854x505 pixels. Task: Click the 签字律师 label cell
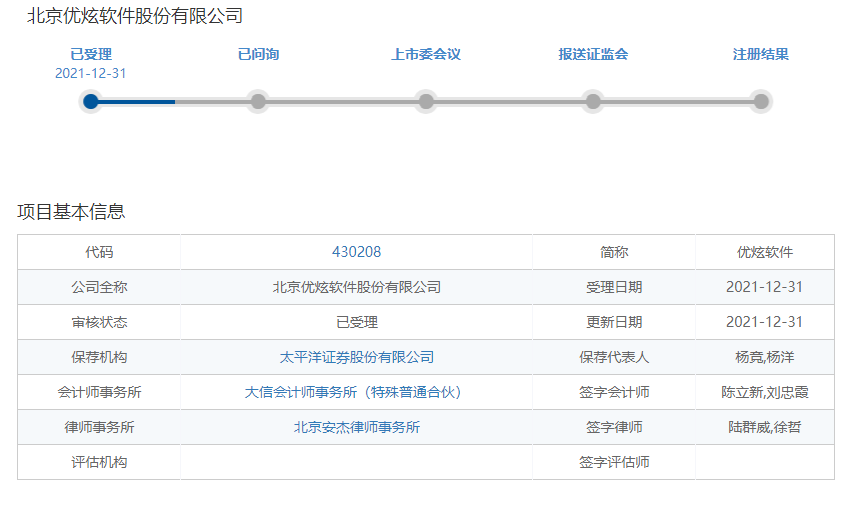(x=614, y=427)
